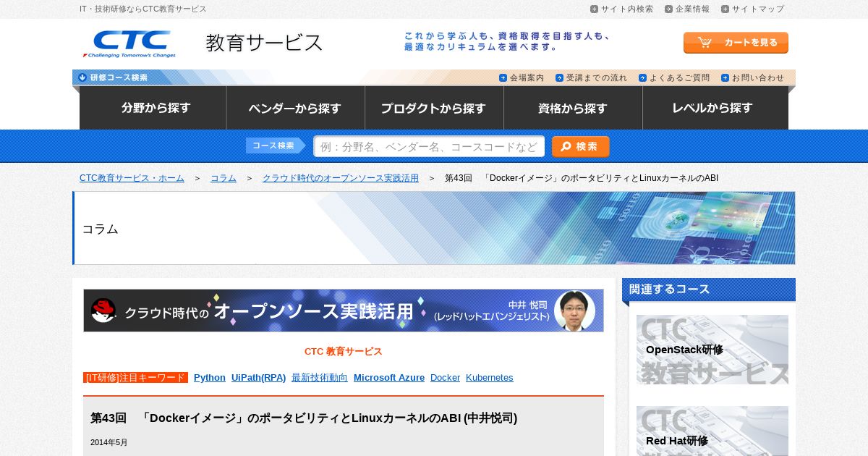Image resolution: width=868 pixels, height=456 pixels.
Task: Open OpenStack研修 course thumbnail
Action: (712, 350)
